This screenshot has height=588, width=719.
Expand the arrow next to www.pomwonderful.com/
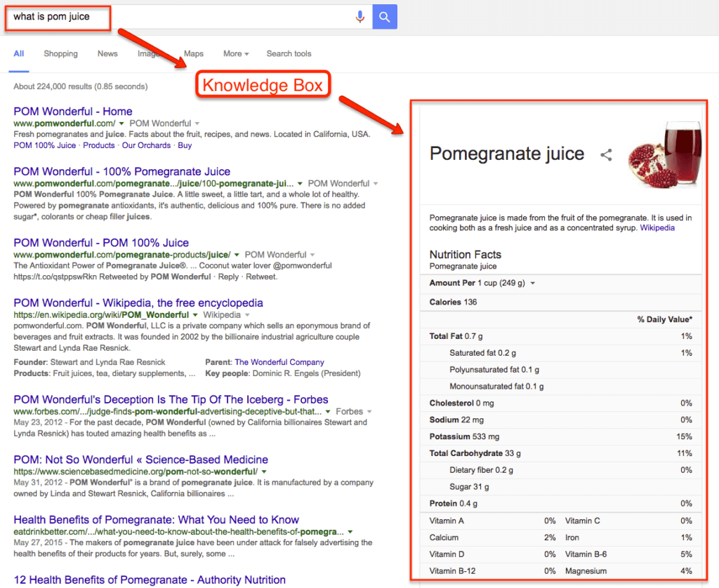[121, 123]
